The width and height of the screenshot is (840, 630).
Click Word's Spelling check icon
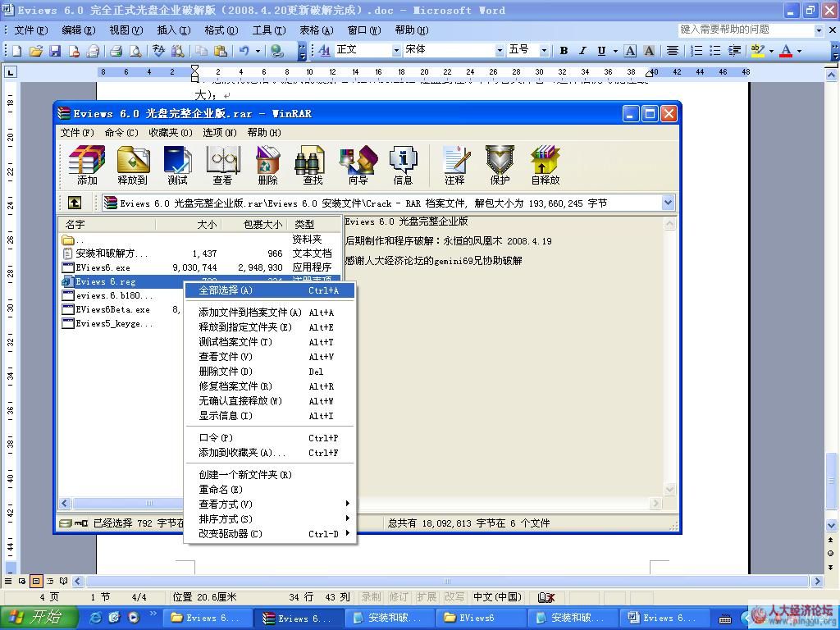point(158,51)
